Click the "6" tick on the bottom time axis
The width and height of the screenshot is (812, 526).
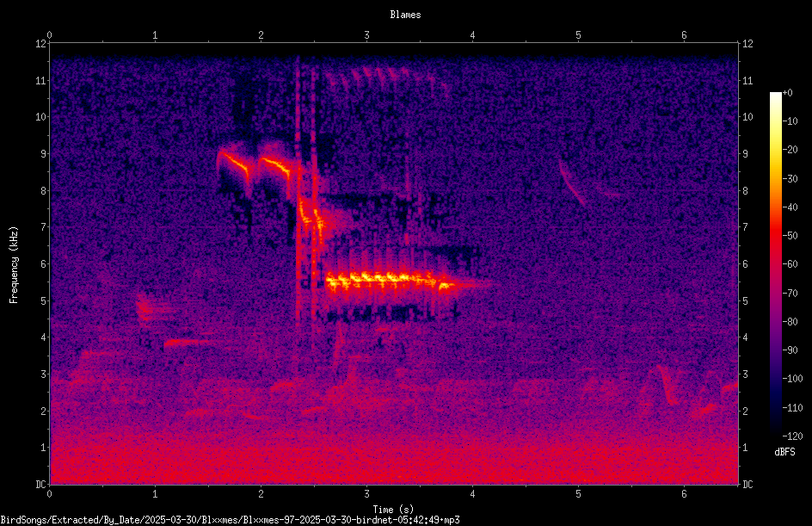pos(684,494)
